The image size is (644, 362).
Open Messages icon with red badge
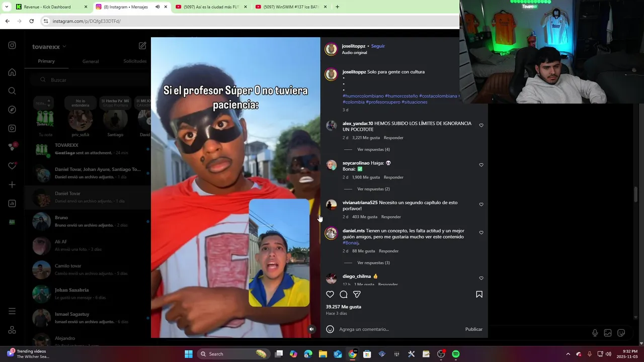[12, 147]
